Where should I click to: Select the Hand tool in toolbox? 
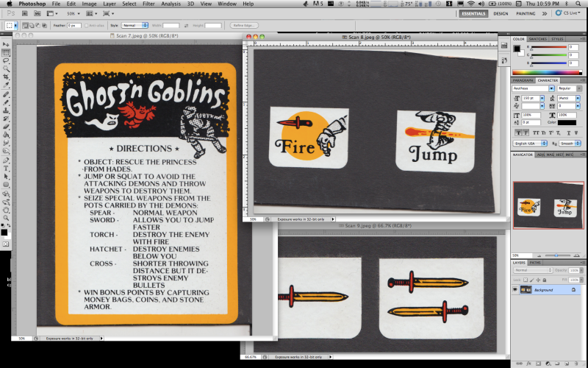click(x=6, y=210)
